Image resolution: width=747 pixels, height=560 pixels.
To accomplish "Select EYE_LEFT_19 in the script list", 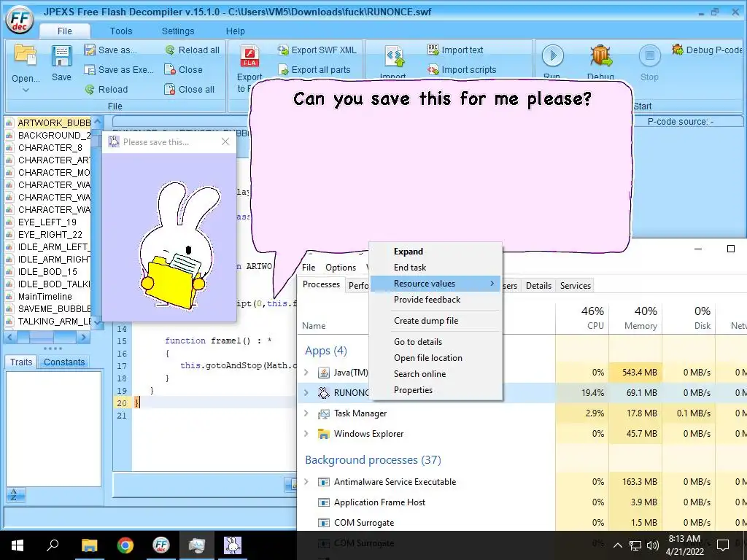I will click(49, 222).
